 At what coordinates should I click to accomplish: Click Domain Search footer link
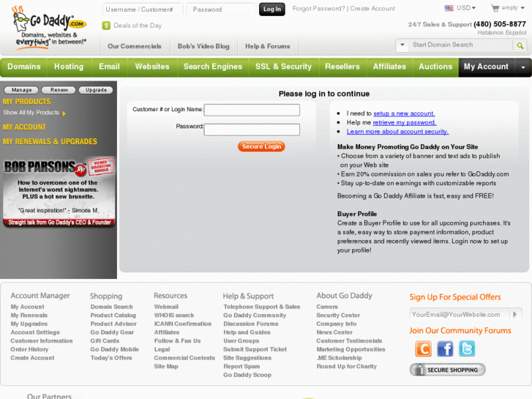[112, 307]
